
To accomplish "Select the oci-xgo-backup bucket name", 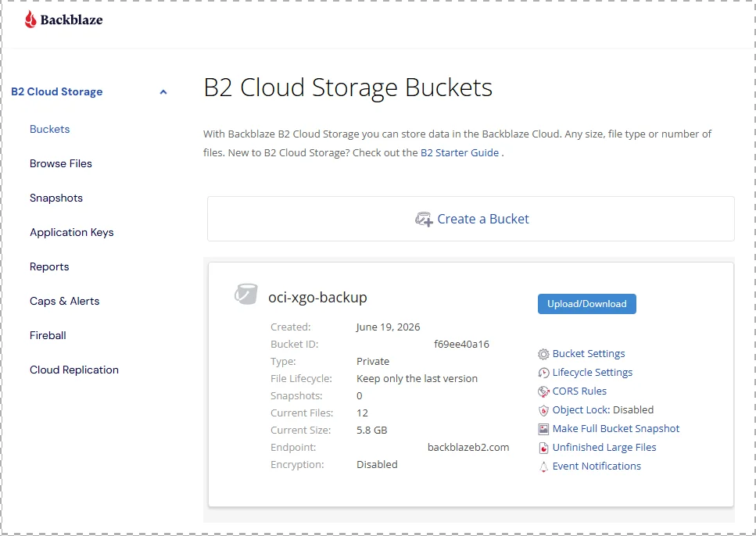I will click(317, 298).
